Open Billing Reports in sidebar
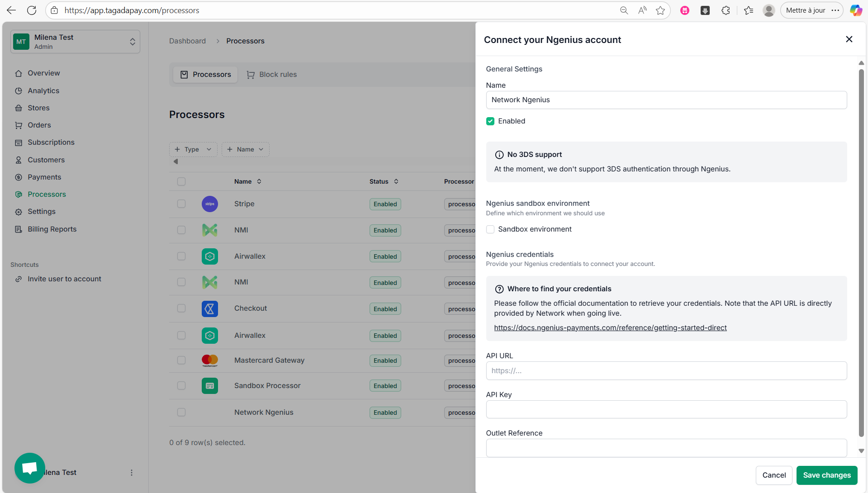The height and width of the screenshot is (493, 868). [52, 229]
